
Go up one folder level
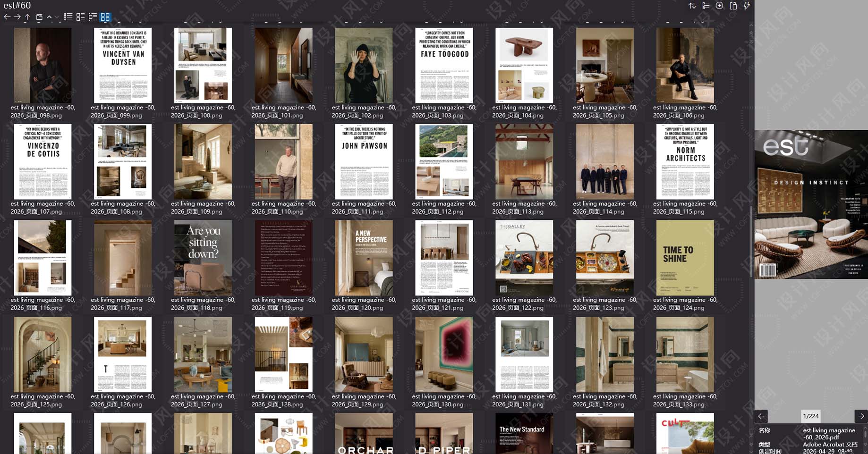click(27, 17)
